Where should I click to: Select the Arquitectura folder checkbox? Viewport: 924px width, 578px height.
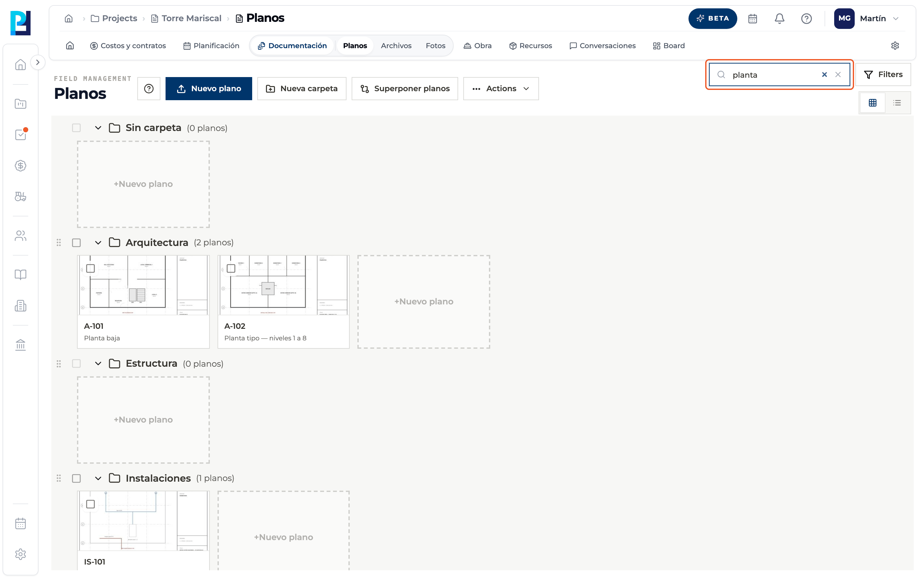(x=76, y=243)
